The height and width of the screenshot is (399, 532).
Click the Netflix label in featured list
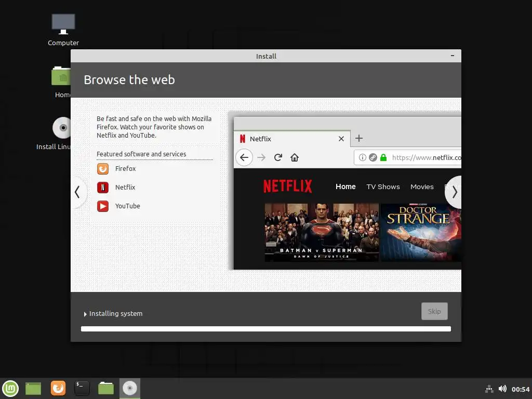pos(125,187)
